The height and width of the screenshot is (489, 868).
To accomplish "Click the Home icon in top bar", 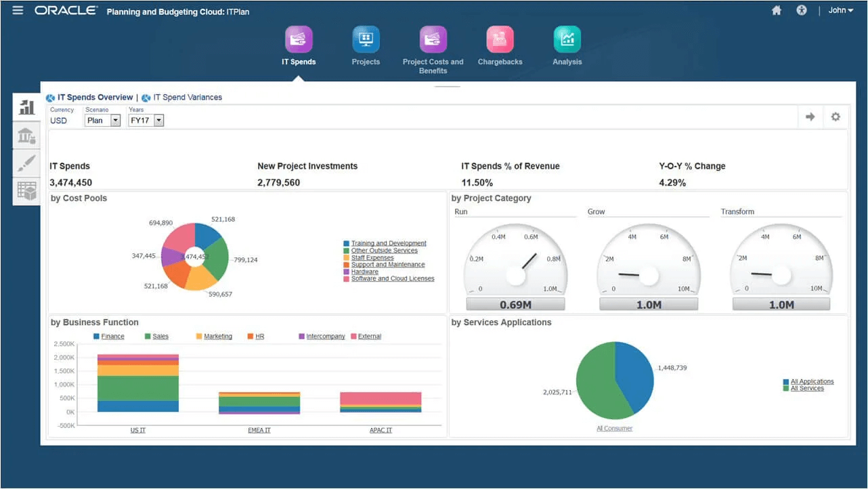I will 776,10.
